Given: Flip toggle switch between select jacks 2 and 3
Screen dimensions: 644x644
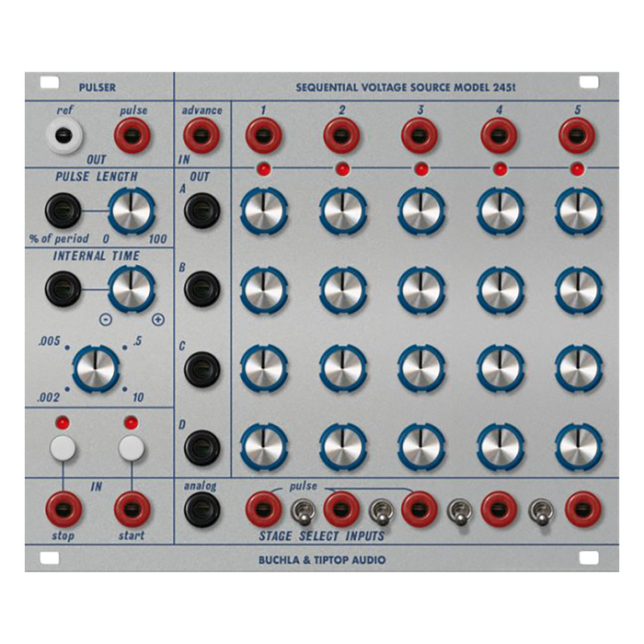Looking at the screenshot, I should (382, 512).
